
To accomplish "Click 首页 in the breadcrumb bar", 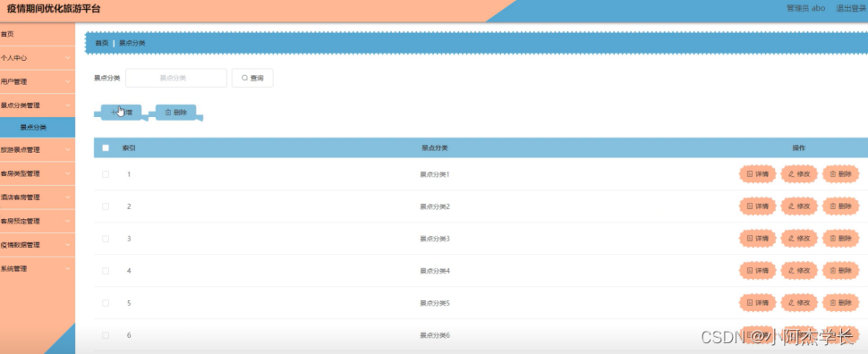I will (102, 43).
